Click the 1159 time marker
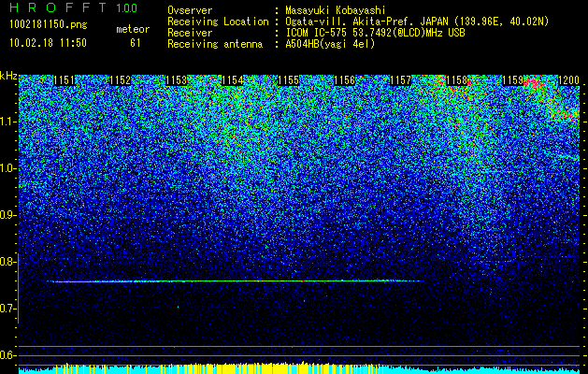This screenshot has width=588, height=374. 512,80
